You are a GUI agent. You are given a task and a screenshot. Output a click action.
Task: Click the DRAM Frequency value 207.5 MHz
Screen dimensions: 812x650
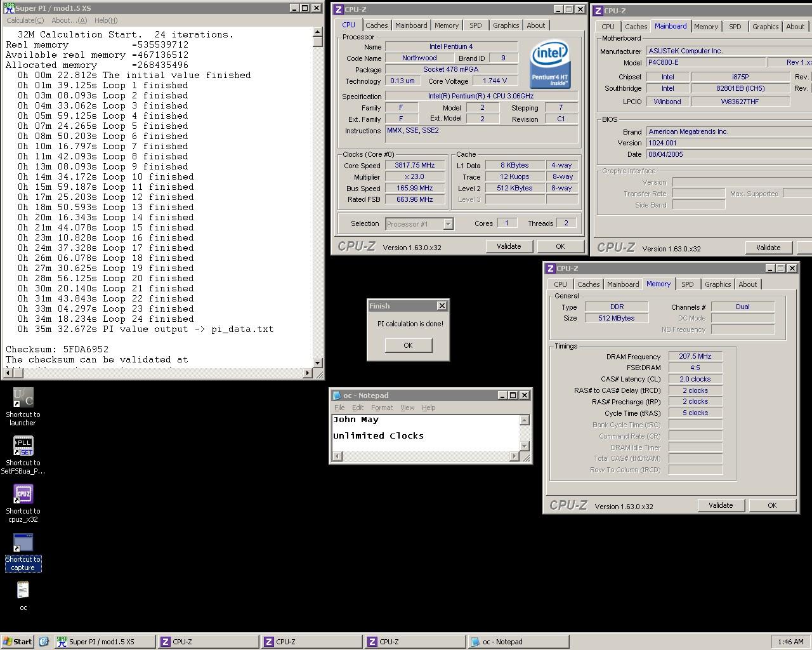695,356
